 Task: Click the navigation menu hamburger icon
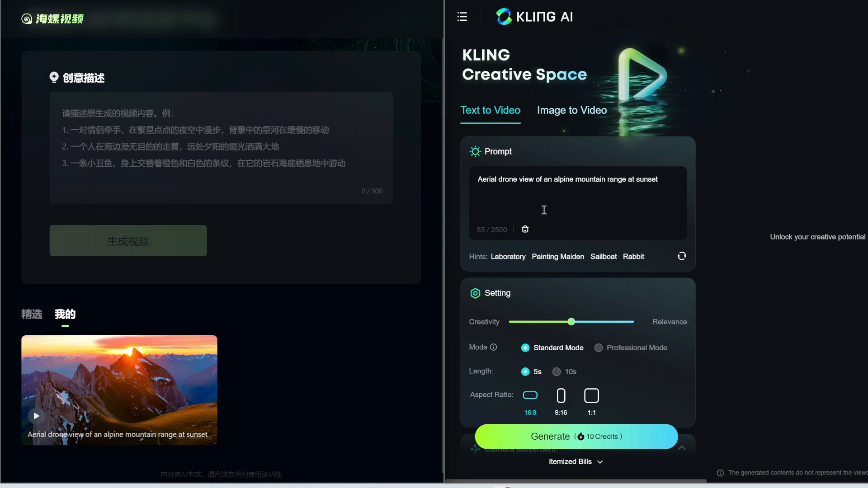click(462, 17)
